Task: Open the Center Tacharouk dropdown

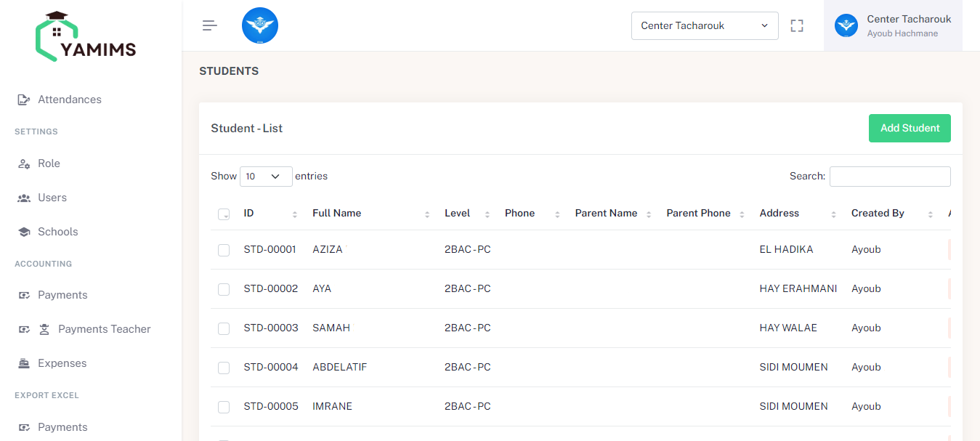Action: (704, 25)
